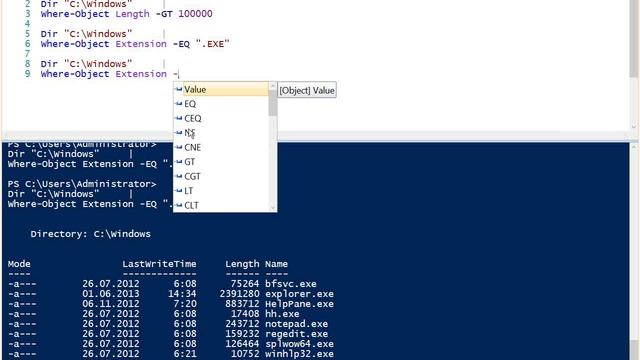Click the parameter icon beside GT
This screenshot has width=640, height=360.
[178, 162]
